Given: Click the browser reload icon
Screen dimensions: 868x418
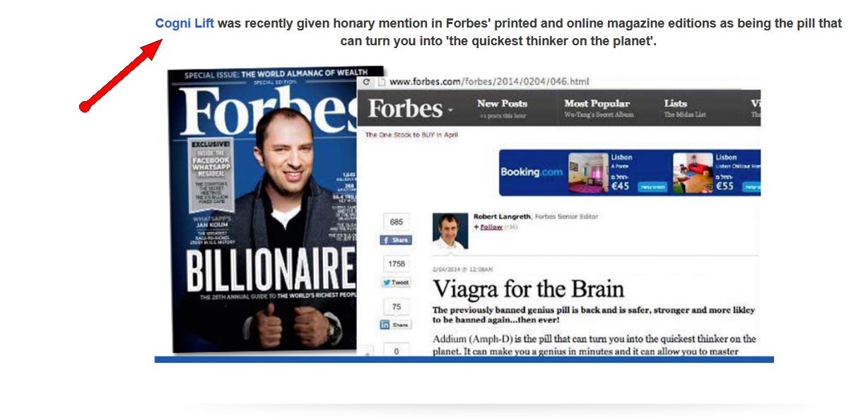Looking at the screenshot, I should [367, 81].
